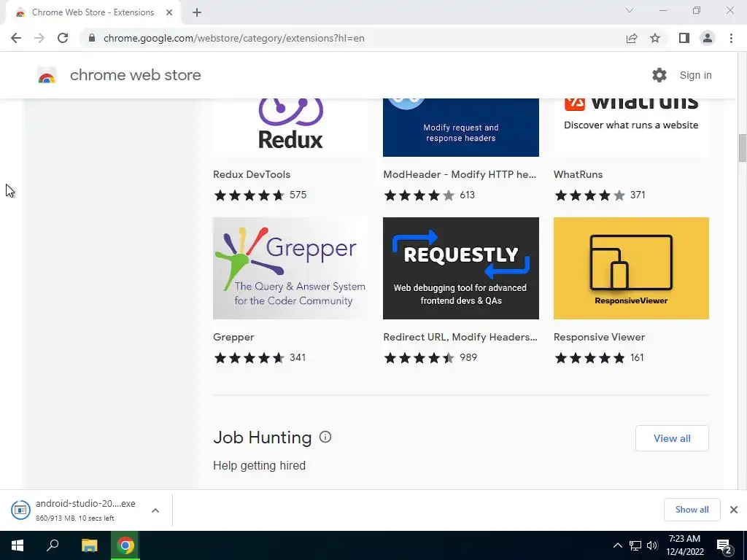Open the taskbar search

pyautogui.click(x=53, y=545)
